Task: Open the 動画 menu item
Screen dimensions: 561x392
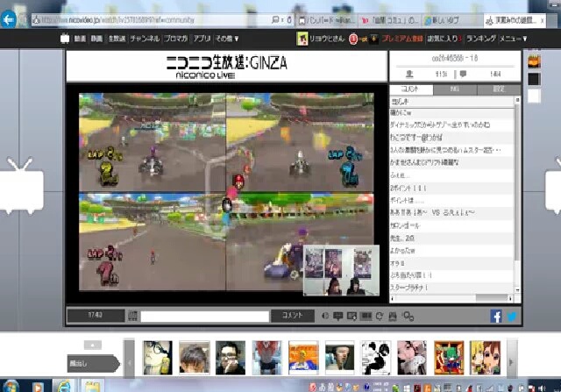Action: click(80, 39)
